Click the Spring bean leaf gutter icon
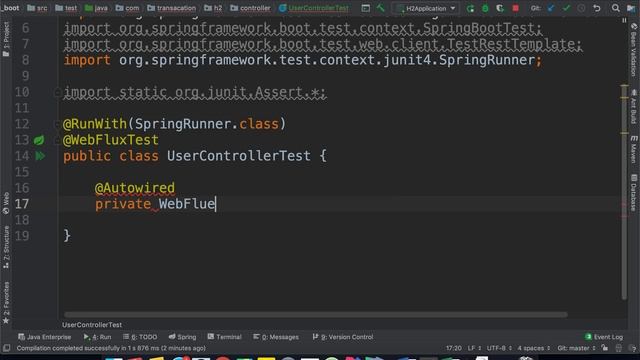This screenshot has height=360, width=640. pos(39,140)
